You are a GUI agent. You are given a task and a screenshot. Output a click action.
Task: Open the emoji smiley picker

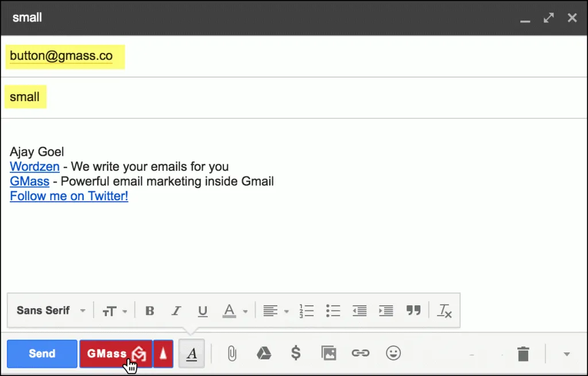tap(393, 353)
